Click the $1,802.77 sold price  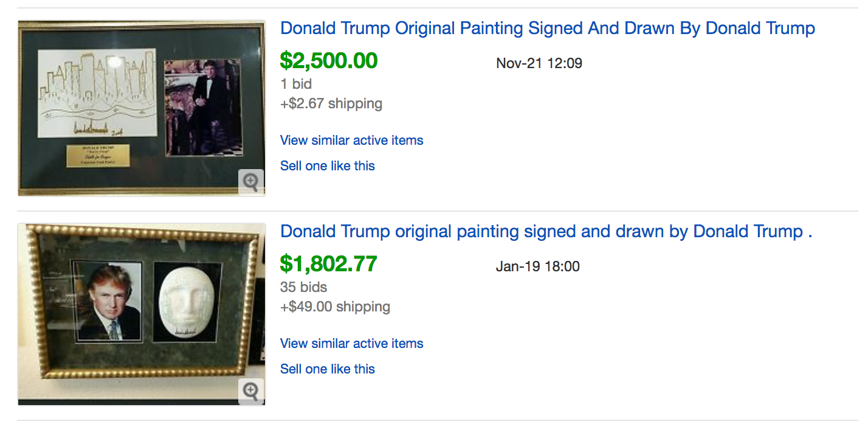[x=328, y=264]
